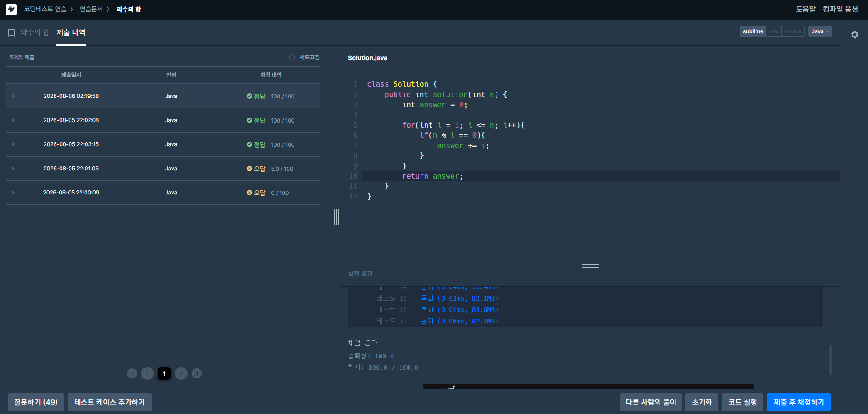Click the bookmark icon beside 약수의 합
This screenshot has width=868, height=414.
[11, 33]
